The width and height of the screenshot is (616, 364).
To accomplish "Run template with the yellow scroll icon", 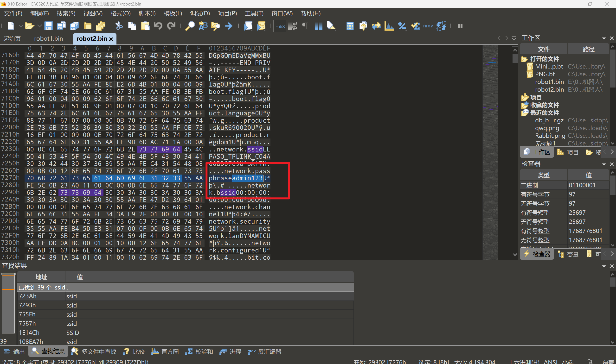I will click(x=261, y=26).
